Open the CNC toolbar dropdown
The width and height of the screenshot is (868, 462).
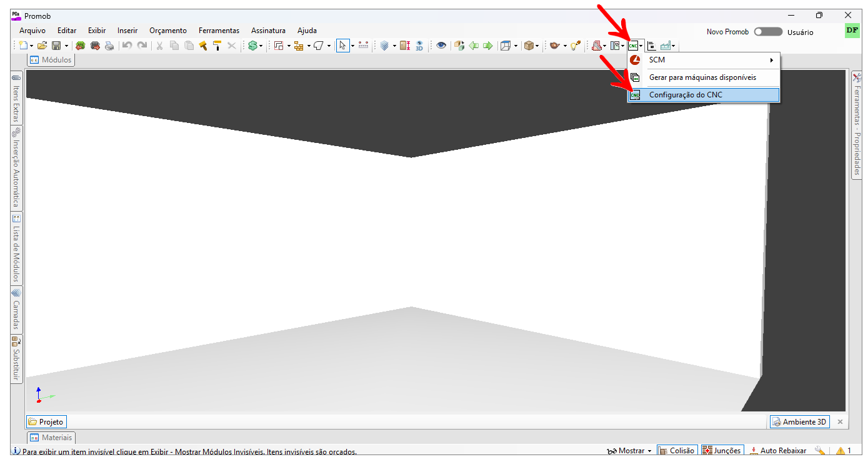(641, 46)
